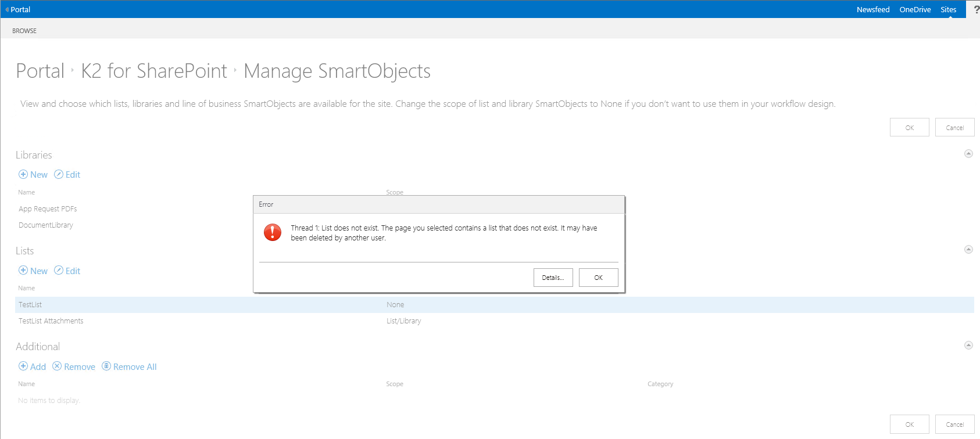Click OK in the Error dialog

pos(598,278)
